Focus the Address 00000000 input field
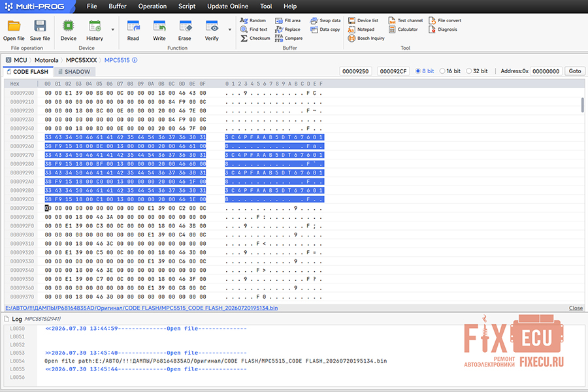This screenshot has width=588, height=392. tap(546, 71)
